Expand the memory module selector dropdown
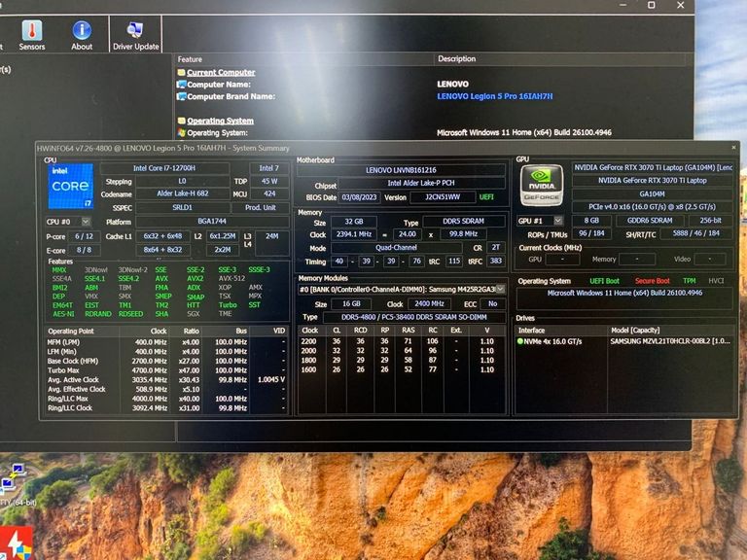Screen dimensions: 747x560 [x=500, y=289]
